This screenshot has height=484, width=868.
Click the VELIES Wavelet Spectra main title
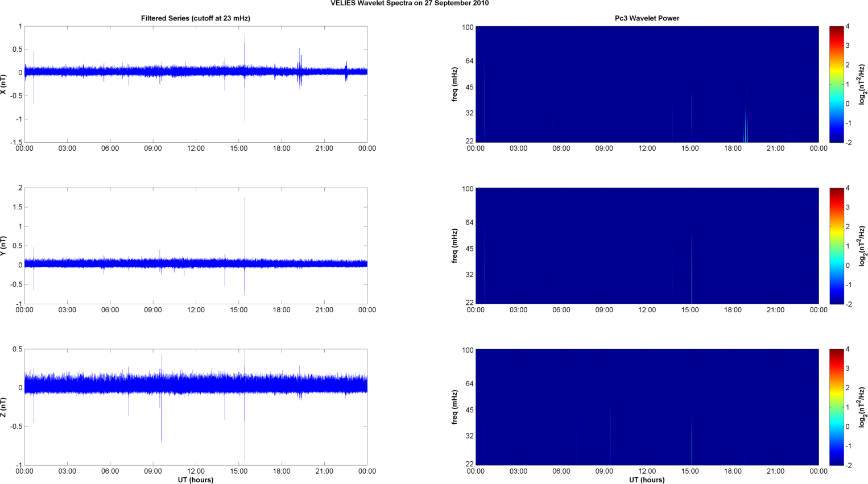(x=410, y=3)
